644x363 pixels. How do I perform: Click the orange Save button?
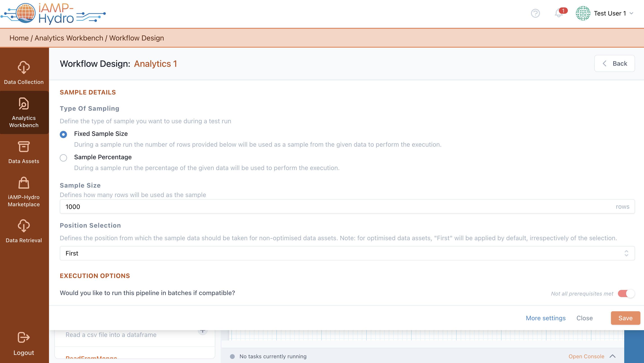click(625, 318)
